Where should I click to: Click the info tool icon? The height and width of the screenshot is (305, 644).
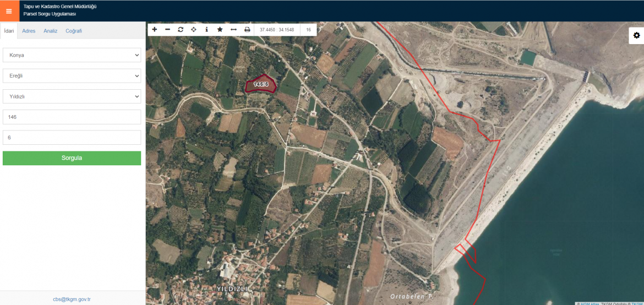[x=206, y=29]
